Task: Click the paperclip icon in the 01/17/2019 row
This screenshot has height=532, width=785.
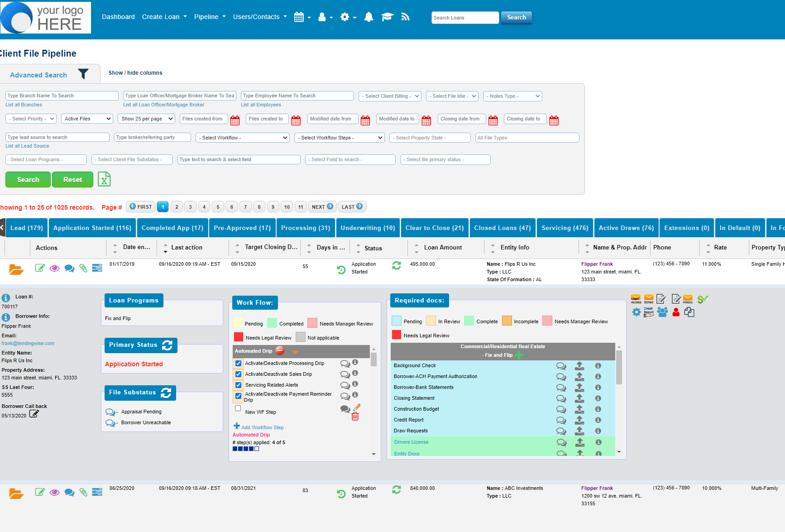Action: pyautogui.click(x=83, y=268)
